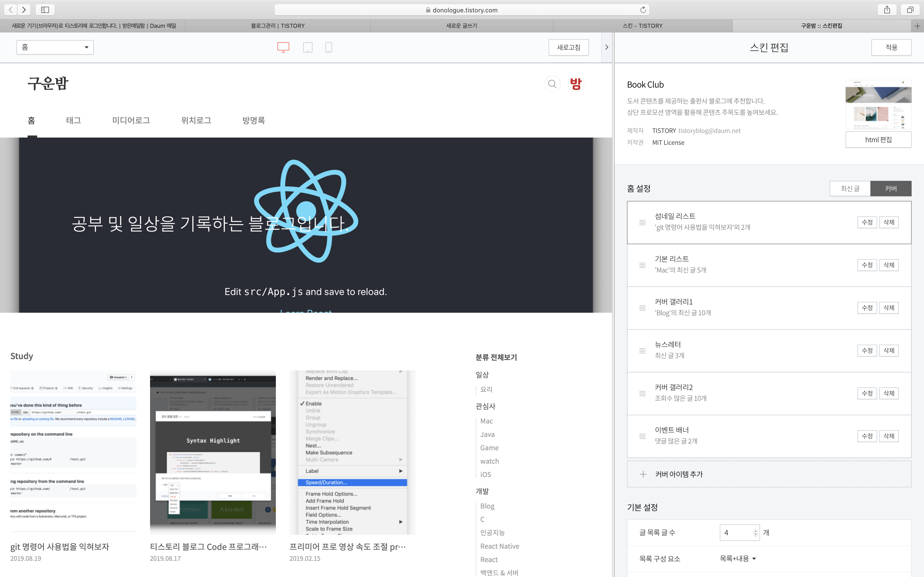Open the 미디어로그 blog menu item
The height and width of the screenshot is (577, 924).
[131, 121]
